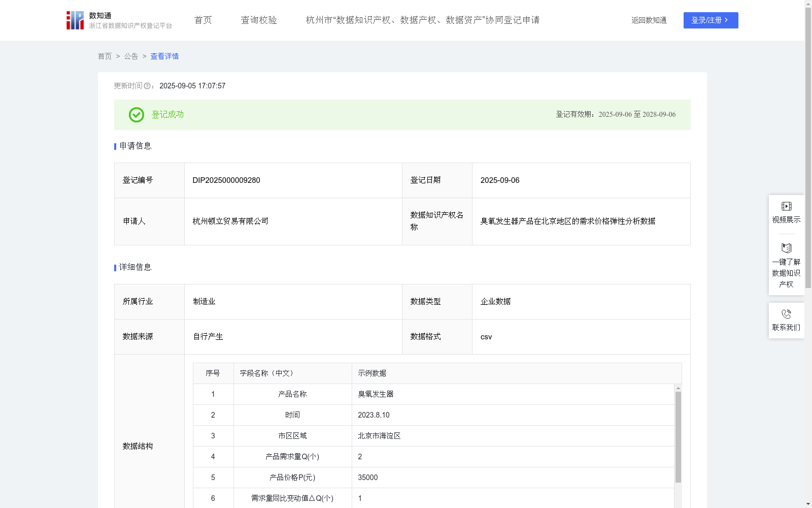Click sample value 臭氧发生器
The width and height of the screenshot is (812, 508).
point(376,394)
